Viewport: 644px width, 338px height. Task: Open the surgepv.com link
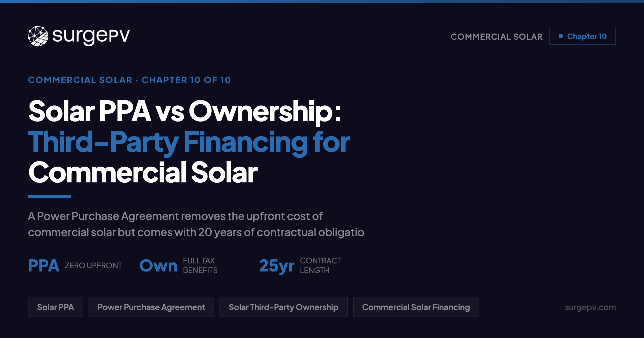click(x=590, y=307)
